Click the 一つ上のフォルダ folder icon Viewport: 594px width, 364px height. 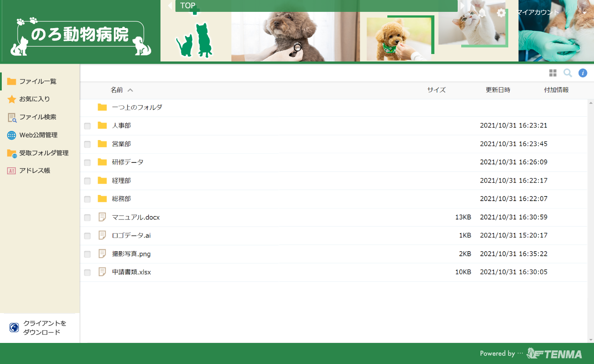tap(102, 107)
